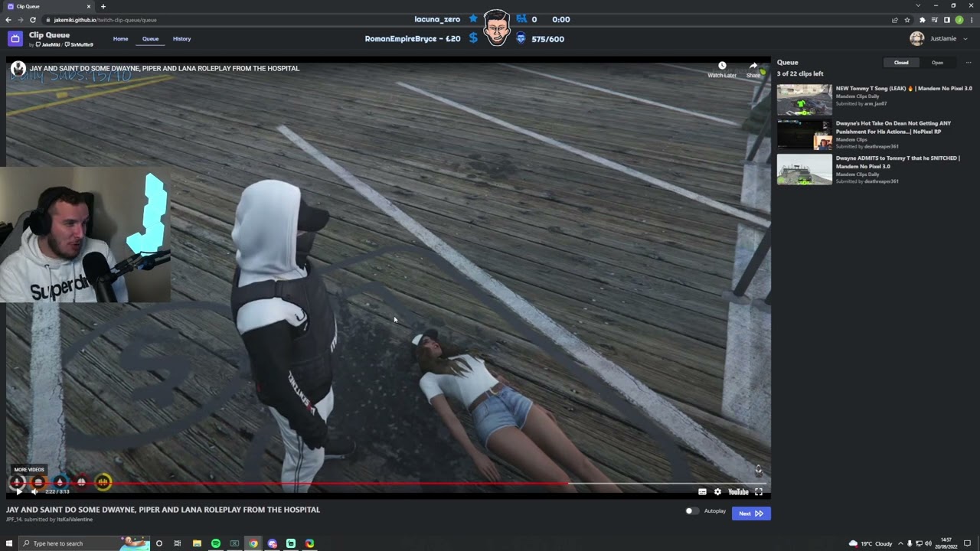Screen dimensions: 980x551
Task: Open the Queue tab in navigation
Action: [150, 39]
